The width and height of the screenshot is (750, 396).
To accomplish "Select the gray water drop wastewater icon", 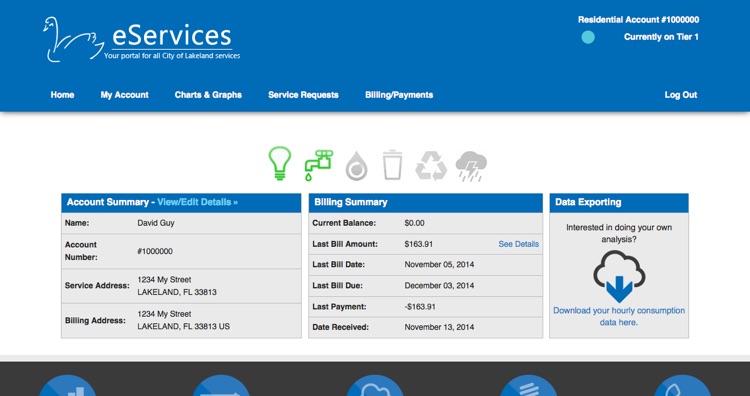I will click(x=356, y=166).
